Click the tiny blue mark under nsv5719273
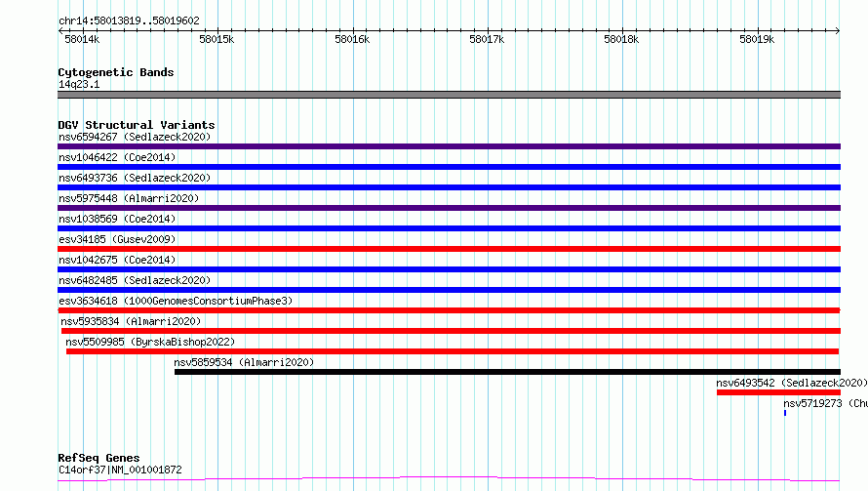868x491 pixels. point(785,413)
